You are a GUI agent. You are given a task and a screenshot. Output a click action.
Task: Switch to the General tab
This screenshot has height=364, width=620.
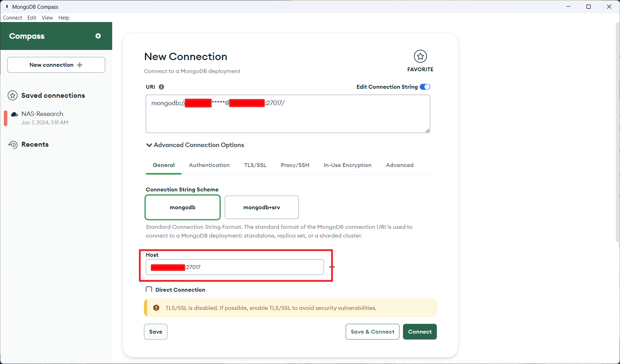pos(164,165)
